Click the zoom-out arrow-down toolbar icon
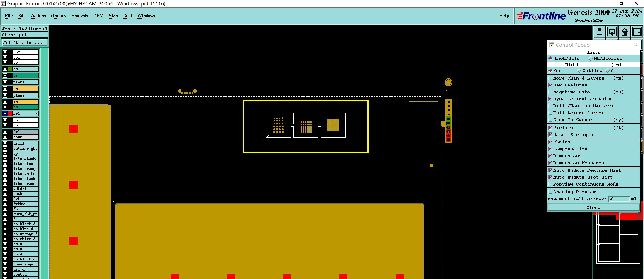 click(612, 32)
